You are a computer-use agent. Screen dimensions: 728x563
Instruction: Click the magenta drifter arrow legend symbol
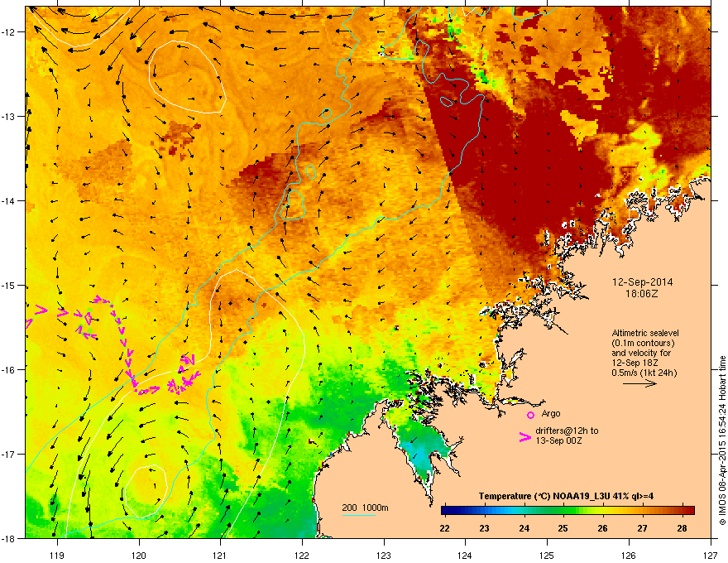[x=525, y=437]
